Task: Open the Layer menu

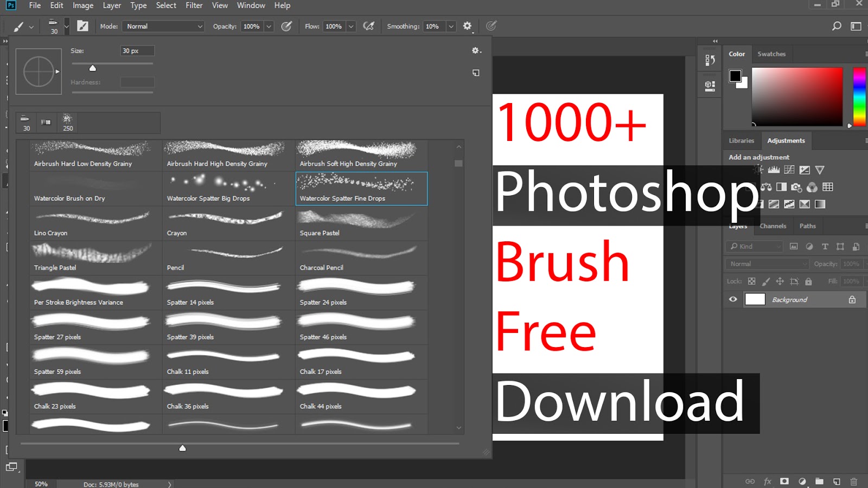Action: tap(112, 5)
